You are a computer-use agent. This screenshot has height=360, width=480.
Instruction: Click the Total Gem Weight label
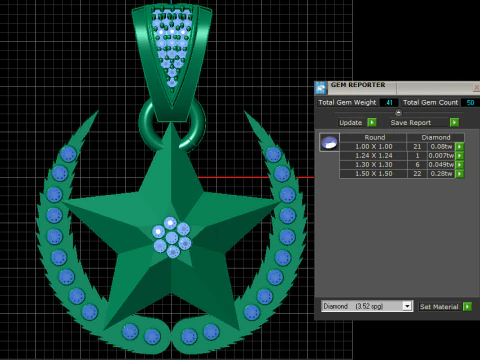[347, 102]
